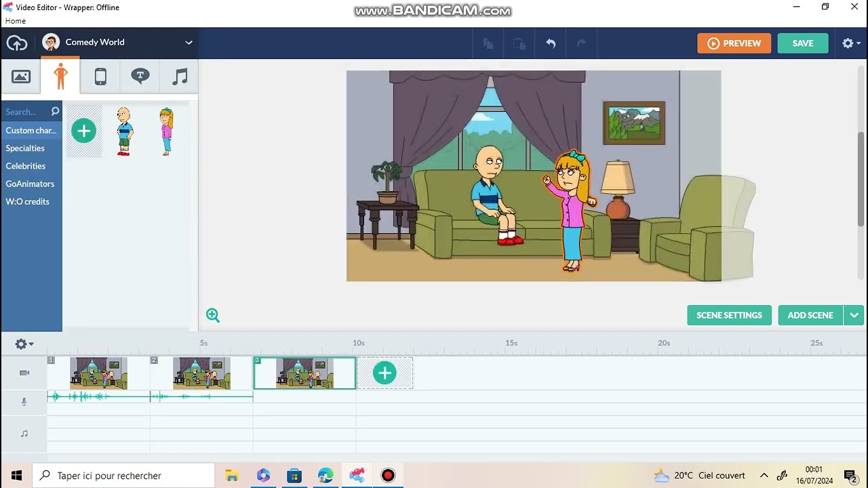Click the video track camera icon
This screenshot has width=868, height=488.
24,373
